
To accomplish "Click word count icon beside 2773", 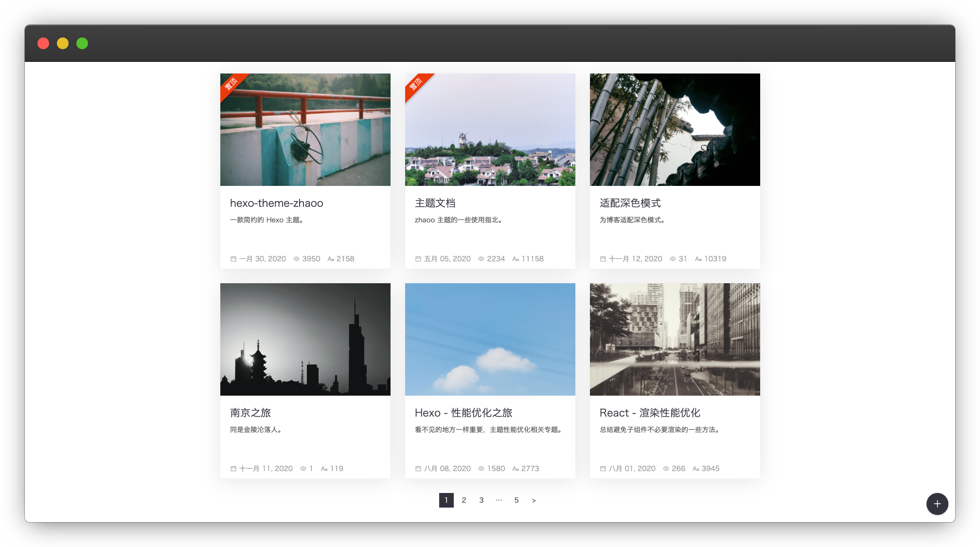I will tap(516, 469).
